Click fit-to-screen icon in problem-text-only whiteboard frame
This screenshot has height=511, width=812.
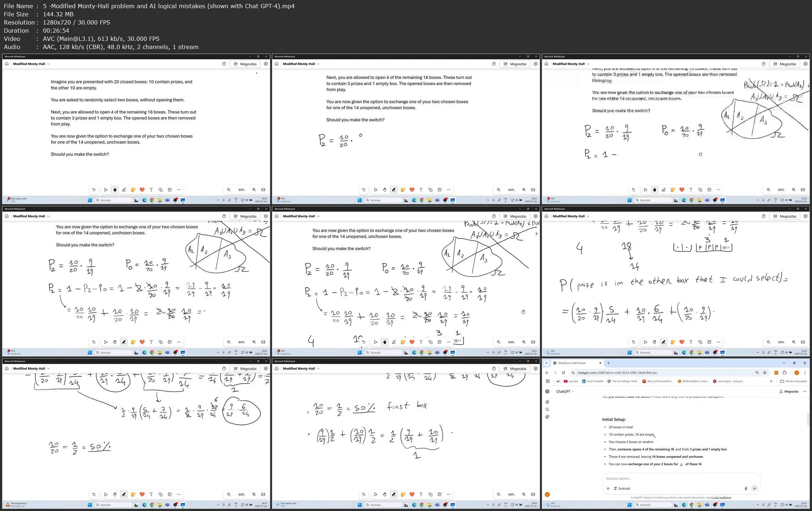pyautogui.click(x=263, y=190)
